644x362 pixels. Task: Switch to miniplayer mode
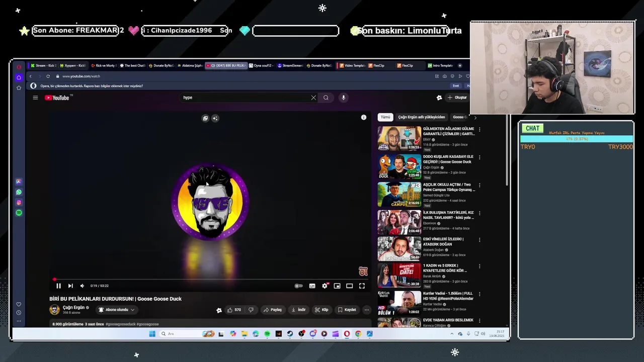(x=337, y=286)
